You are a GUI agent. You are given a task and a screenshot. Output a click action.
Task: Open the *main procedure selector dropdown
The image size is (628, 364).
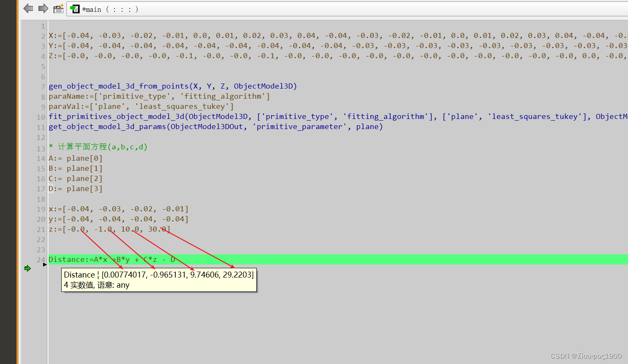[x=347, y=9]
